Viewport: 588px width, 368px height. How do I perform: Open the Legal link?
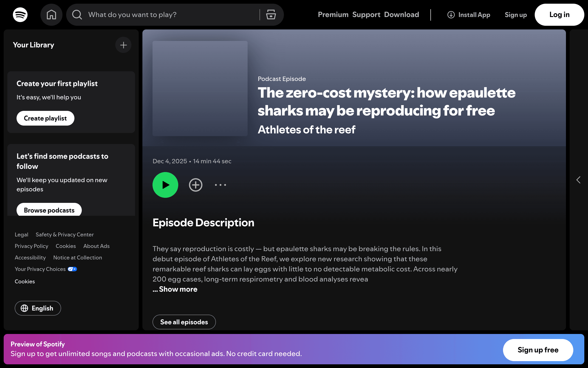(21, 235)
